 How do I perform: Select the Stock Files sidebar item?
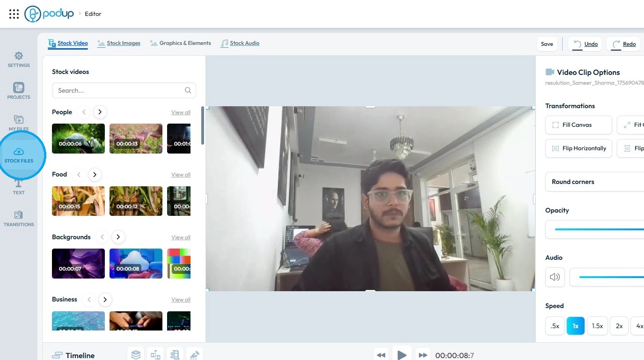pos(19,155)
